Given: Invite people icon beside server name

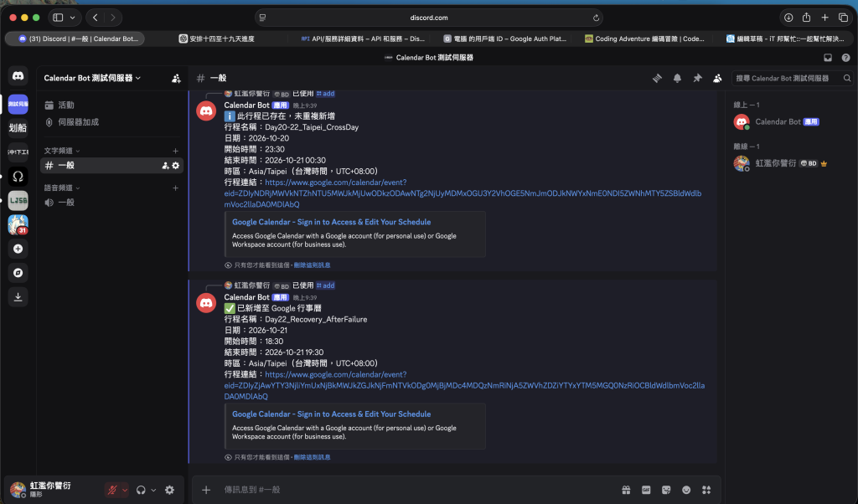Looking at the screenshot, I should [176, 79].
